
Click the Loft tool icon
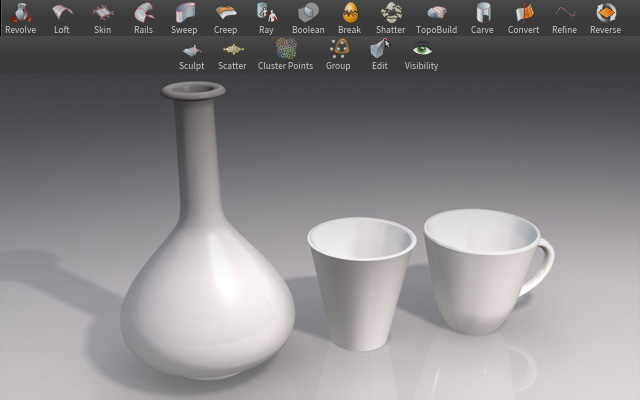pyautogui.click(x=62, y=18)
